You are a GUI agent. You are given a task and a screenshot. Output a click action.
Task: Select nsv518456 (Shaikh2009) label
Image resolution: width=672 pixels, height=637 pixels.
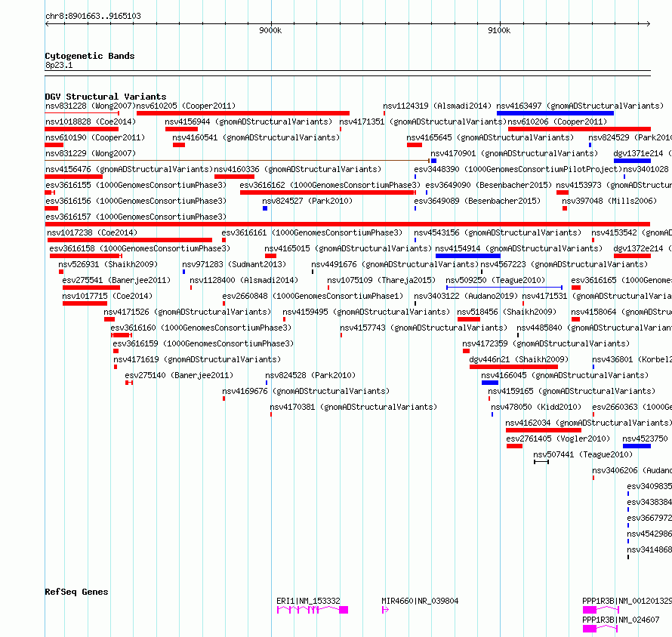coord(507,312)
